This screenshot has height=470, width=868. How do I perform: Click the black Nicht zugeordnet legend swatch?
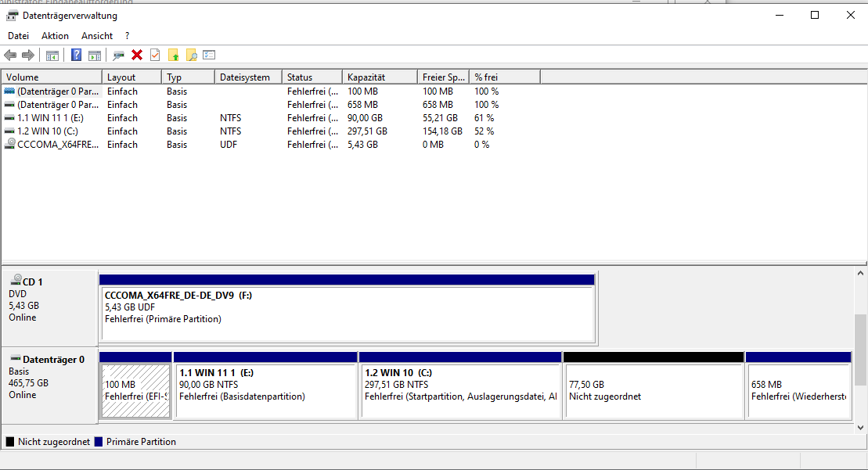(10, 442)
